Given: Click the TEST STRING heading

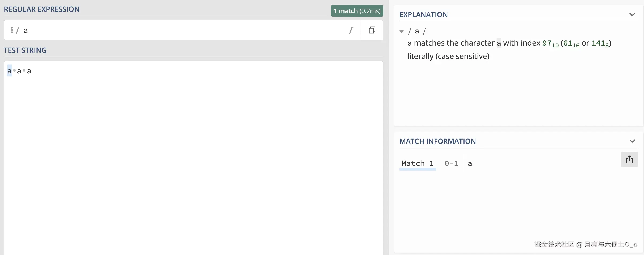Looking at the screenshot, I should click(25, 50).
